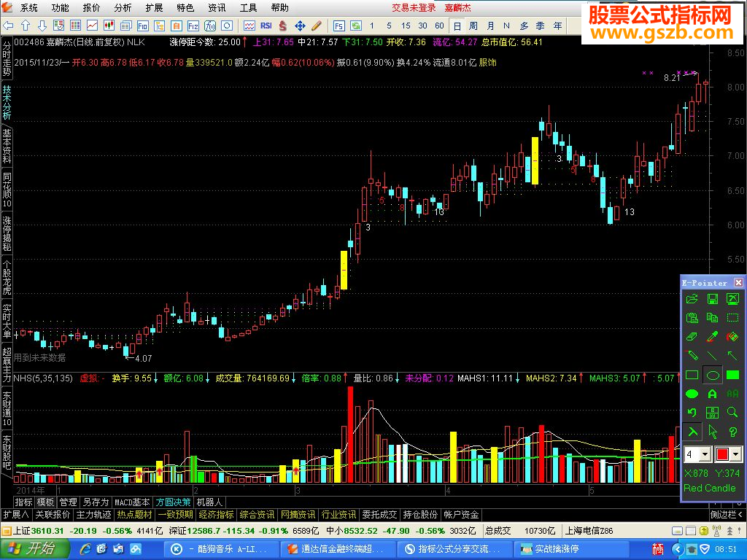Screen dimensions: 747x560
Task: Switch to quarterly '季' period
Action: pos(541,26)
